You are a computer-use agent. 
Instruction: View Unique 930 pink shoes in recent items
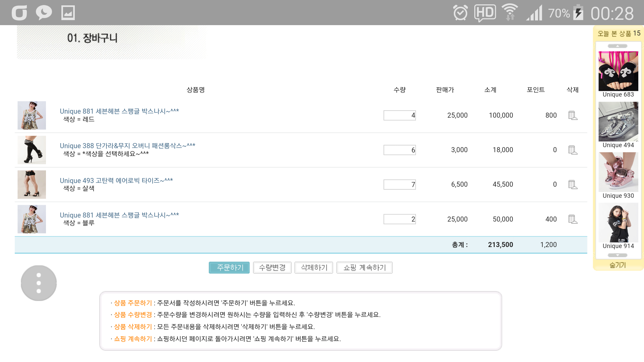coord(619,172)
